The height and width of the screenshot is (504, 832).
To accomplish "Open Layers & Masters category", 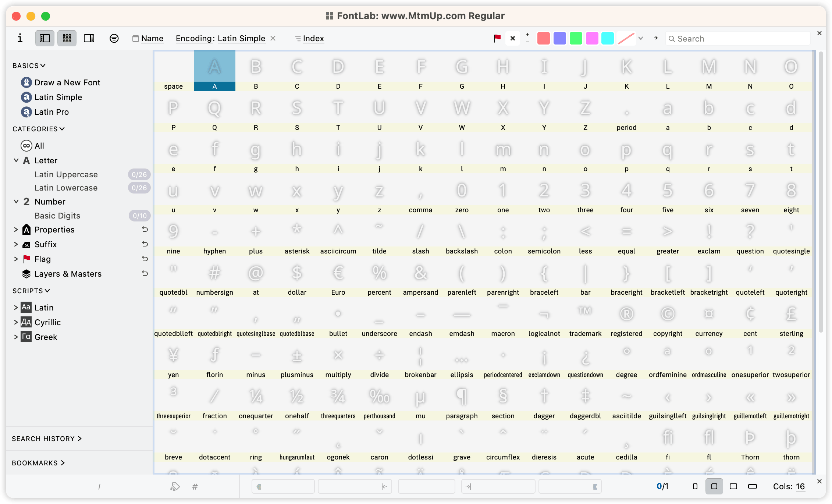I will [x=68, y=274].
